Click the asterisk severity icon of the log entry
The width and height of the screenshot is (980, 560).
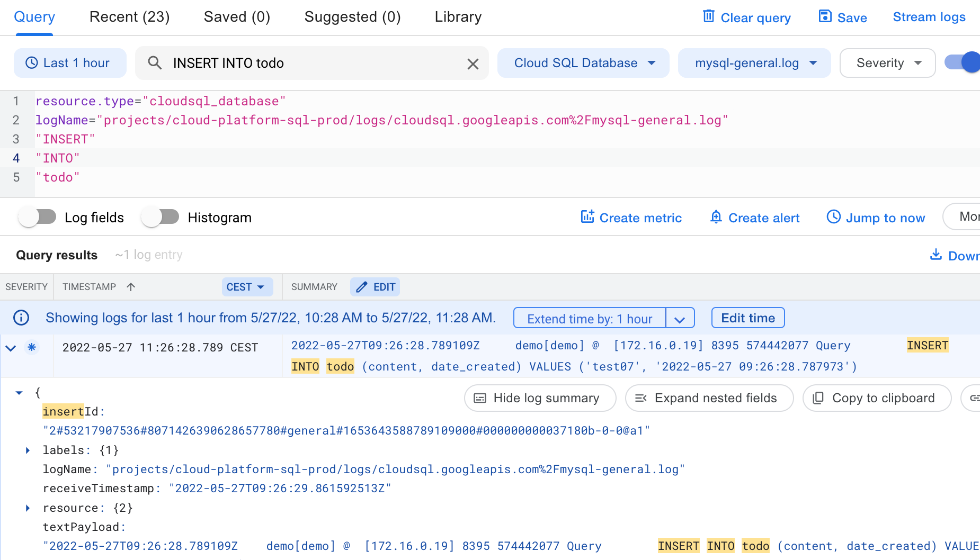click(32, 347)
